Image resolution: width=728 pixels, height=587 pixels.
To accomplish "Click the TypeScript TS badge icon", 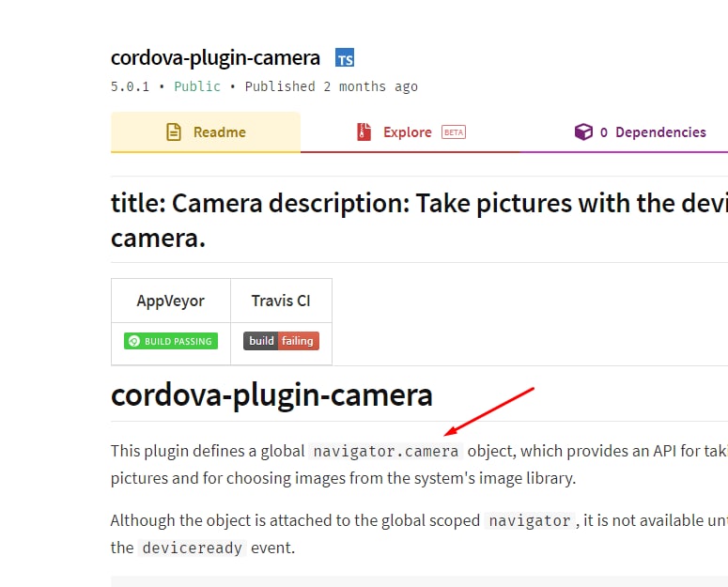I will (x=345, y=58).
